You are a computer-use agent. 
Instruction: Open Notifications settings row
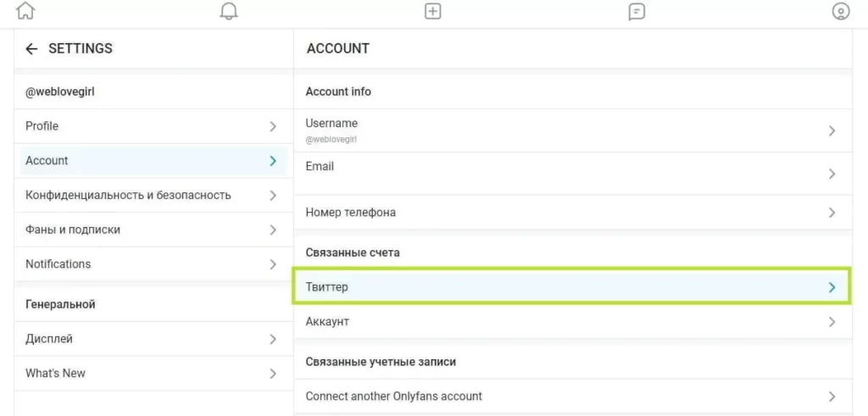[153, 263]
